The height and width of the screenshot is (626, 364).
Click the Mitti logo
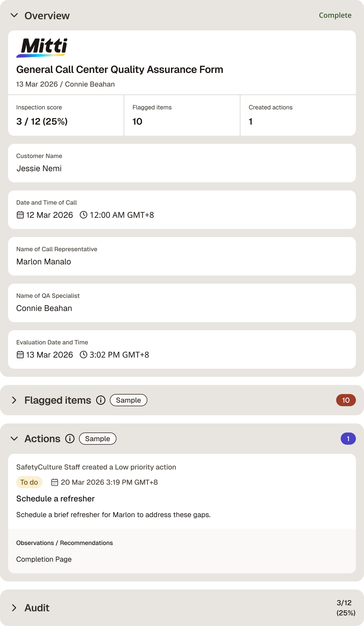pos(42,48)
